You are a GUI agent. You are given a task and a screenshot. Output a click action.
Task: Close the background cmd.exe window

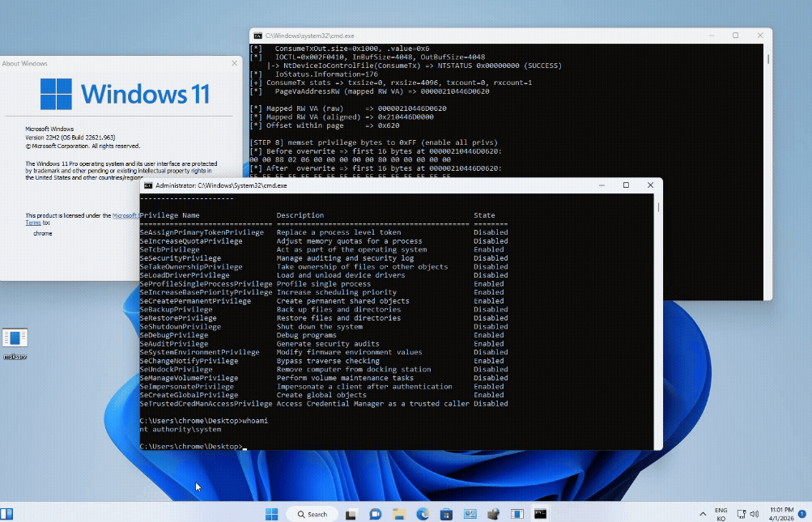(x=760, y=36)
